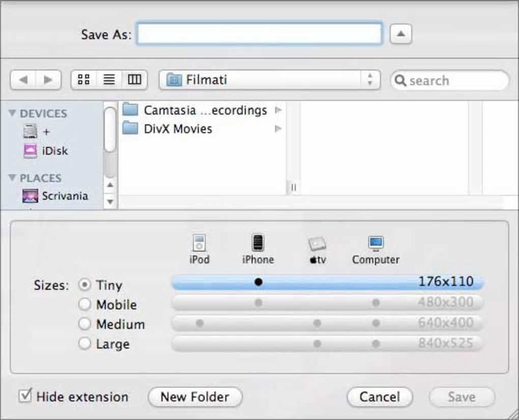Collapse the DEVICES sidebar section

click(x=13, y=113)
